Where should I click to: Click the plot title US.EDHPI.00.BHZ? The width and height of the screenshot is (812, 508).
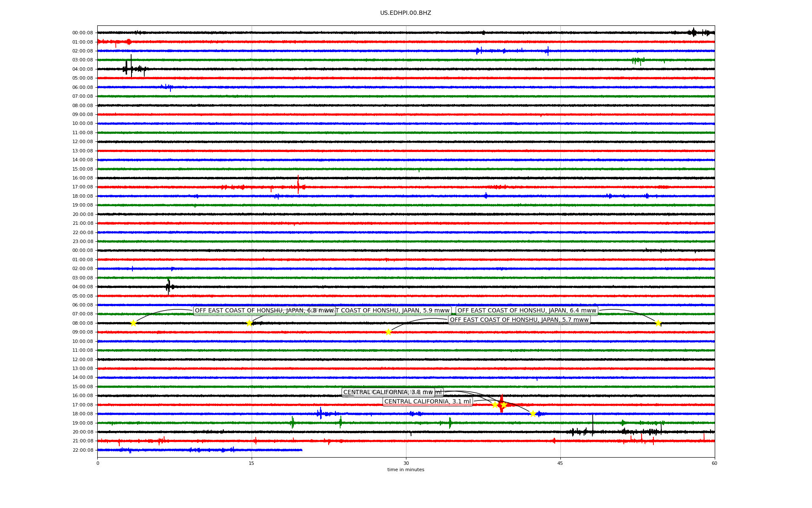(x=406, y=13)
